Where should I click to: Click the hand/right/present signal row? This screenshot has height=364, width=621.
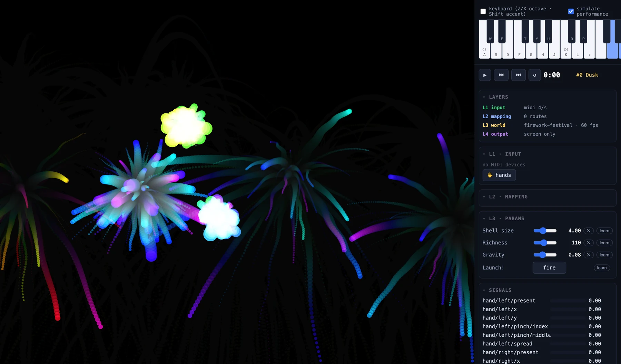[542, 352]
